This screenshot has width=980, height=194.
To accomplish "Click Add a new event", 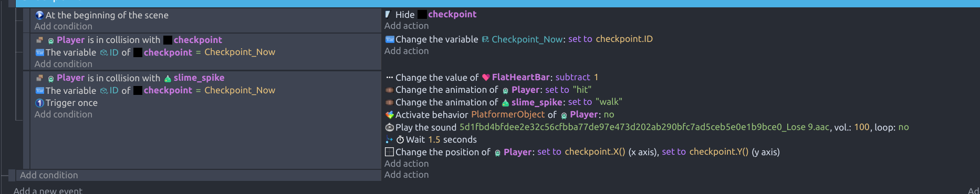I will click(48, 190).
